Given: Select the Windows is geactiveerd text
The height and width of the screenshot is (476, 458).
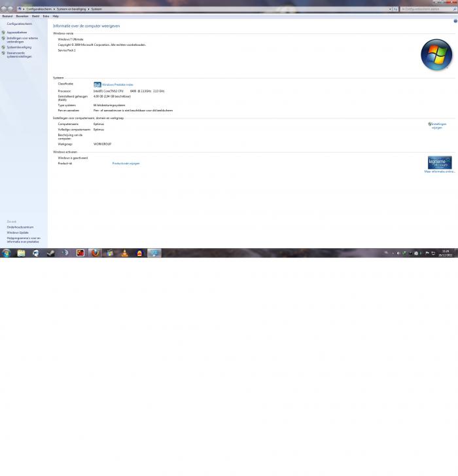Looking at the screenshot, I should 73,158.
